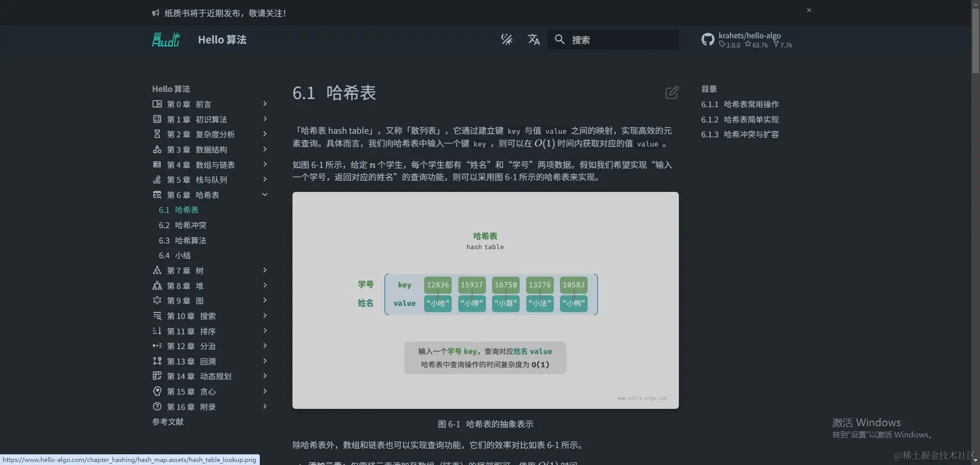Expand 第 13 章 回溯 chevron

[264, 361]
